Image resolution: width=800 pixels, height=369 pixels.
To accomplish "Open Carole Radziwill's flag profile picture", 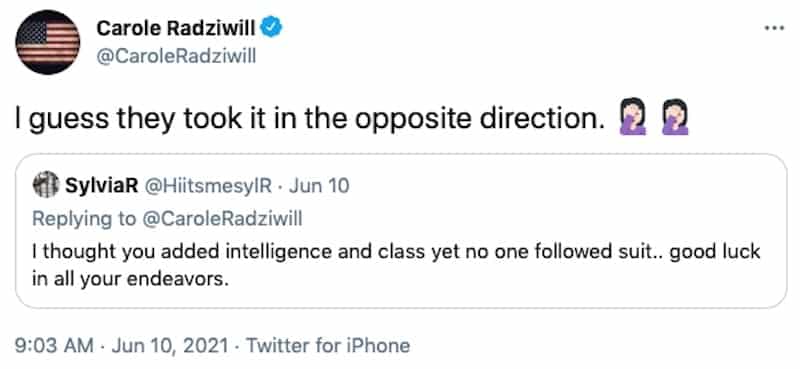I will (x=48, y=42).
